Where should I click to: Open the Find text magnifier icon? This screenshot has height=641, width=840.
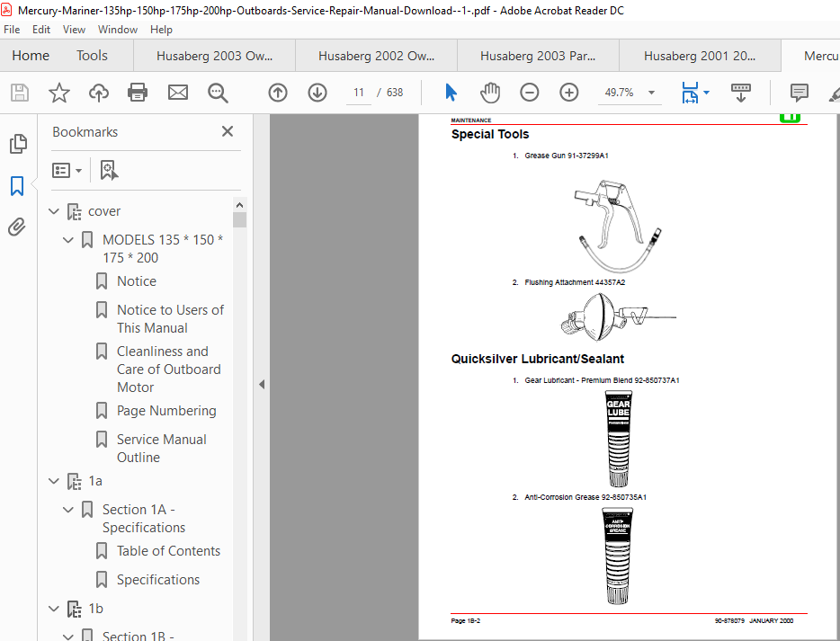coord(218,93)
